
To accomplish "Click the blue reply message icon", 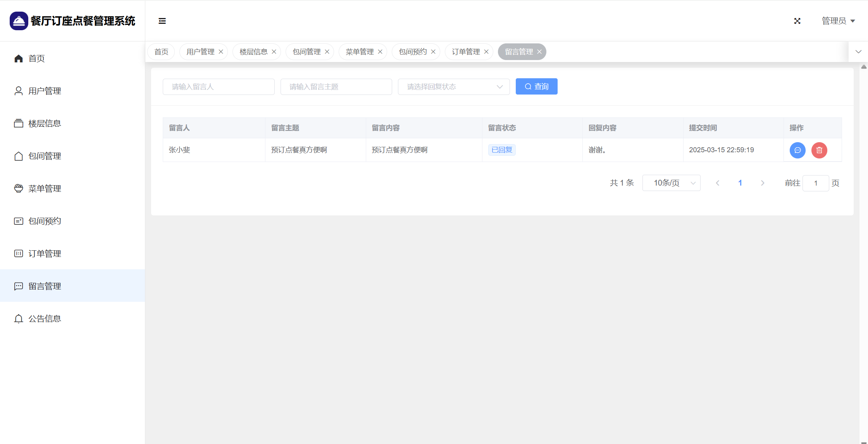I will [797, 150].
